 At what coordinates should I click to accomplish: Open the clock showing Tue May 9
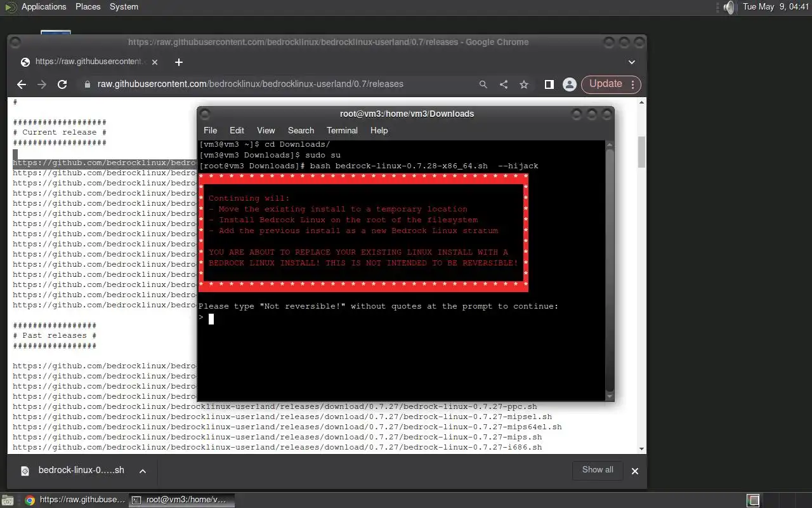click(x=776, y=7)
